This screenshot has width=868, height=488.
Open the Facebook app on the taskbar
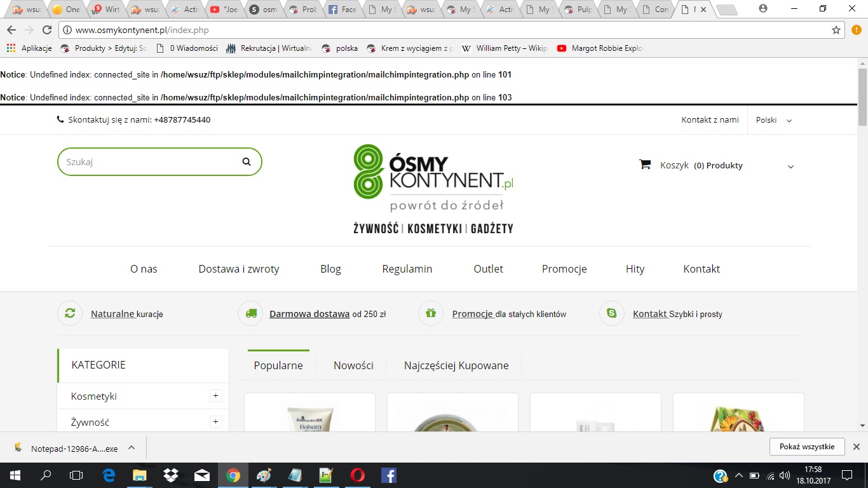388,475
